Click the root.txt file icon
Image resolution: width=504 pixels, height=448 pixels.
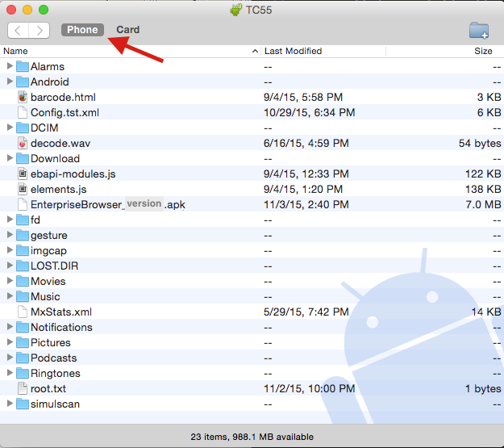[x=23, y=388]
